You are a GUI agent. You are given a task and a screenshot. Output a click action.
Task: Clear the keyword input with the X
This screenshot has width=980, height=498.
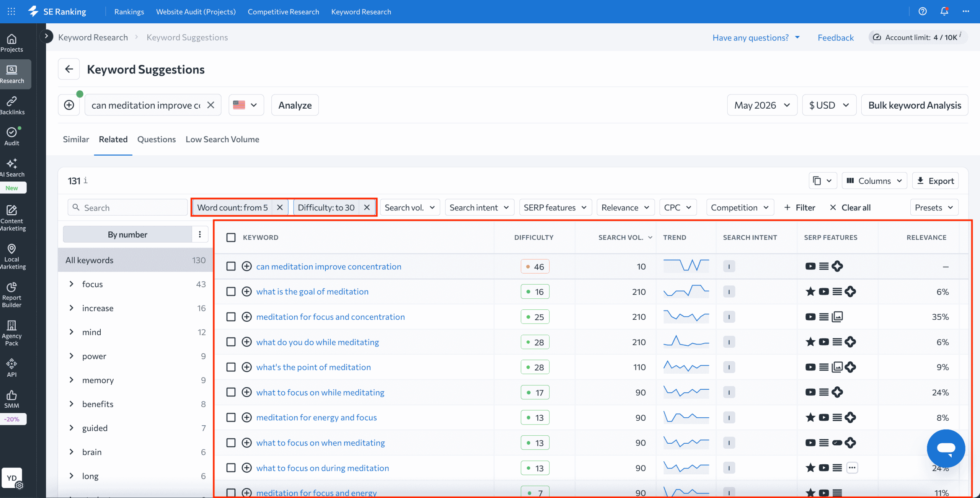(211, 105)
